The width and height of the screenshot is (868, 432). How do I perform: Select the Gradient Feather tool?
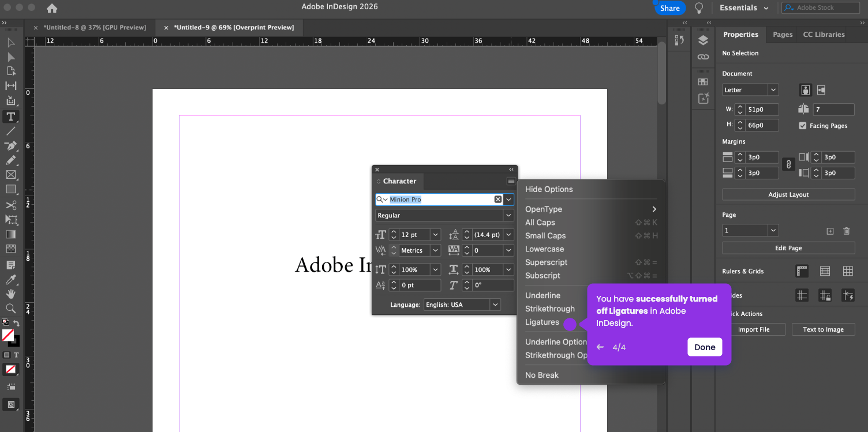10,249
